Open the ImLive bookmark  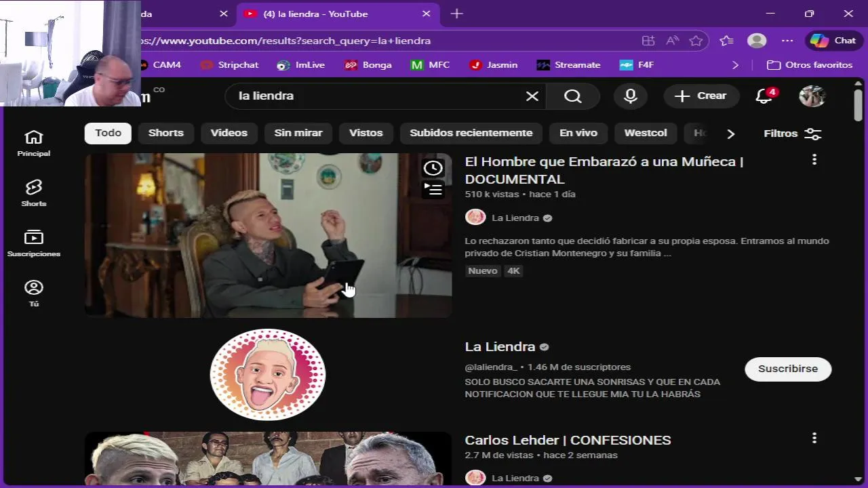[x=301, y=65]
